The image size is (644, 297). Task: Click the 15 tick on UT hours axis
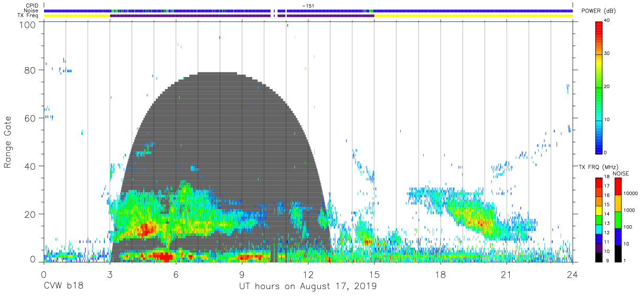(x=374, y=274)
